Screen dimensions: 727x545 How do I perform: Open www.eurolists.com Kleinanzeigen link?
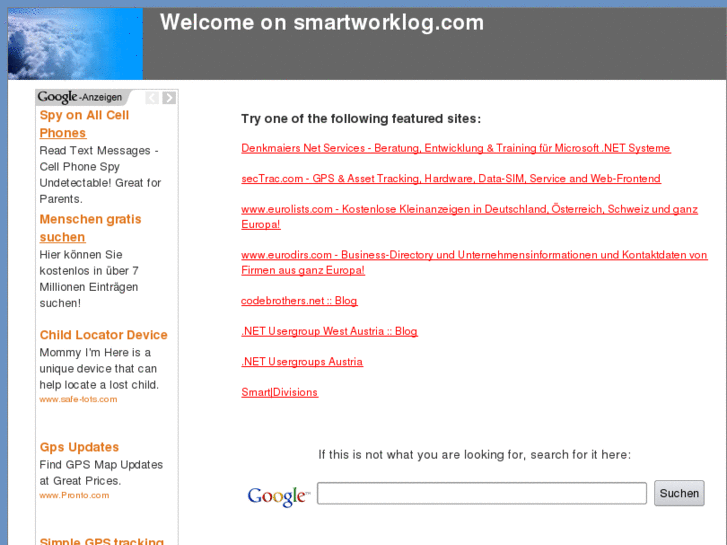tap(469, 217)
